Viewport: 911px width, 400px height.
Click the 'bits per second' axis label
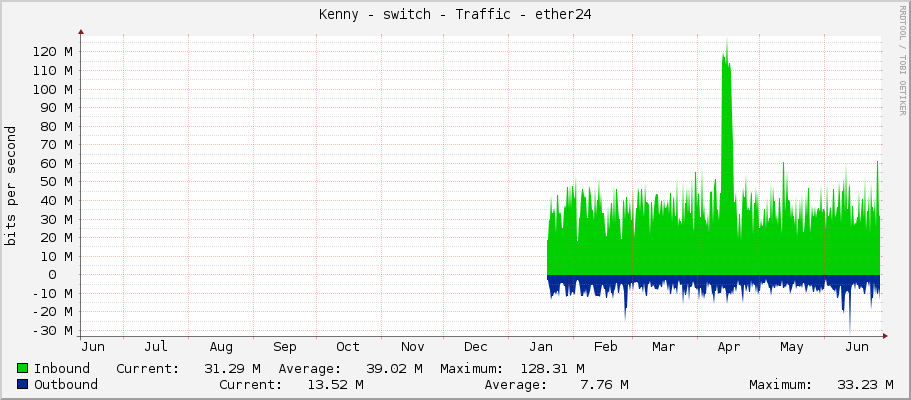click(10, 186)
